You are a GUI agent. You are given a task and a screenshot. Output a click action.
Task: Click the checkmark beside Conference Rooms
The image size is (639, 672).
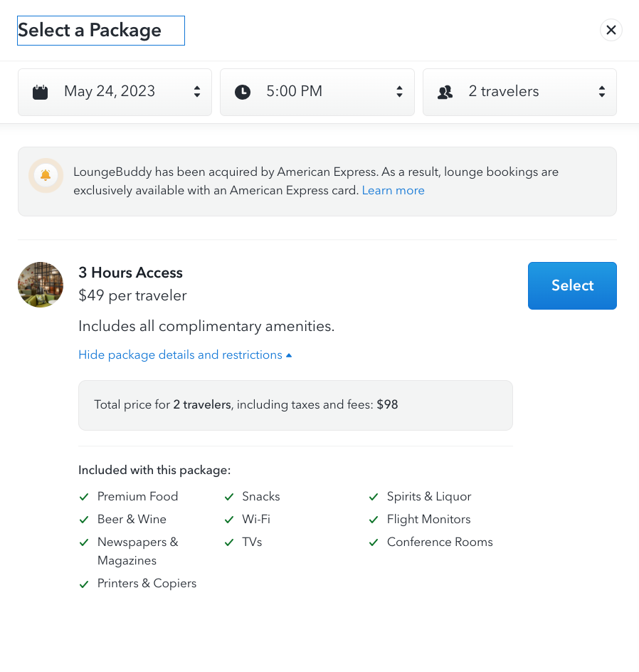click(374, 542)
